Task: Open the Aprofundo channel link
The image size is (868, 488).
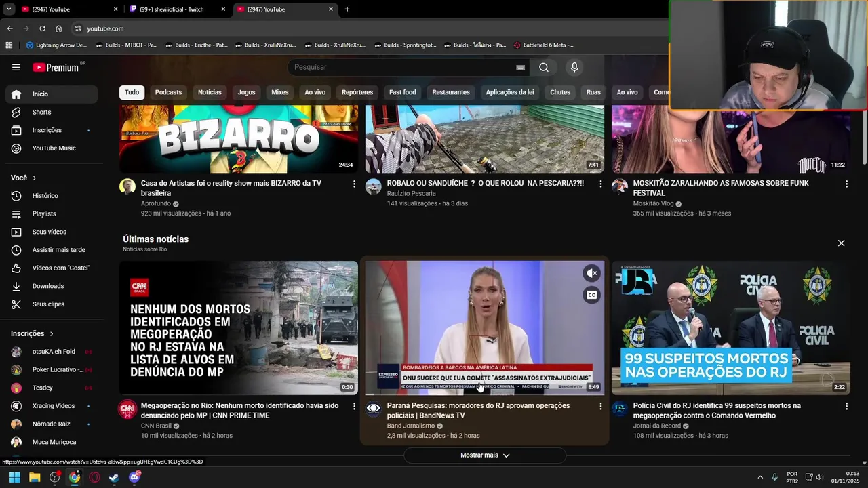Action: pyautogui.click(x=156, y=203)
